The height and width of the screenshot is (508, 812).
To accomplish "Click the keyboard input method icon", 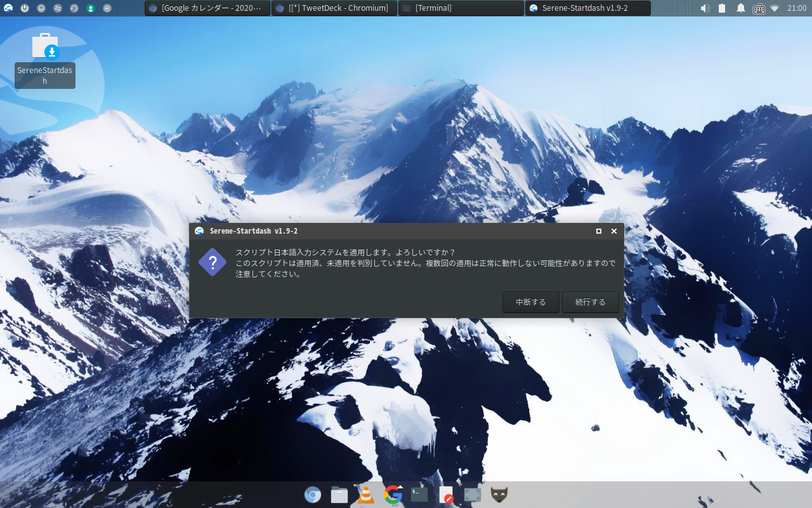I will click(759, 8).
